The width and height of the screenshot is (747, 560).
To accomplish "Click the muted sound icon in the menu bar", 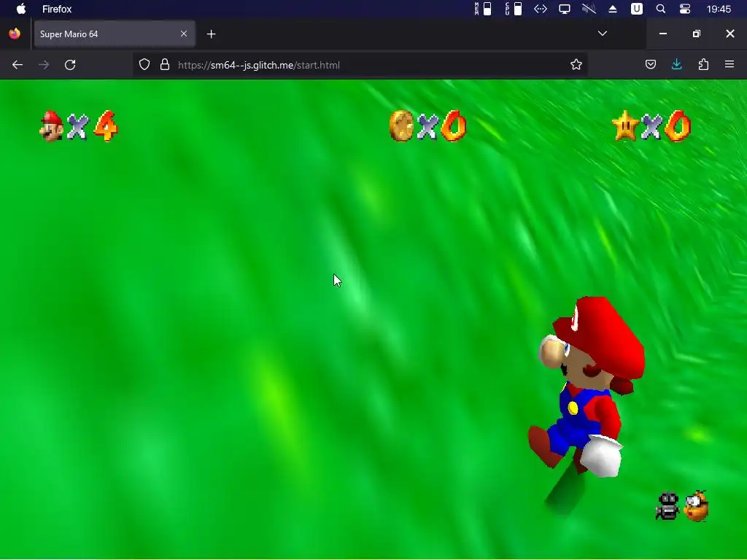I will [x=589, y=9].
